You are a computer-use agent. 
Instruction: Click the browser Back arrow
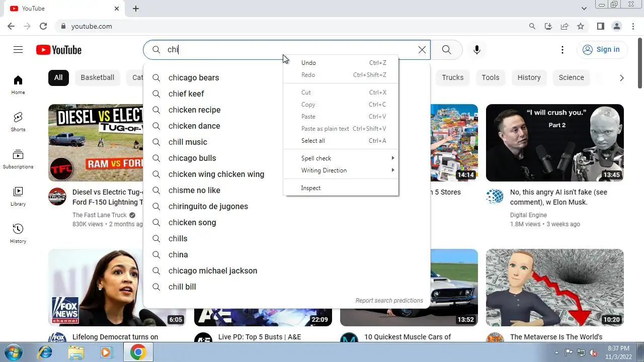[11, 26]
